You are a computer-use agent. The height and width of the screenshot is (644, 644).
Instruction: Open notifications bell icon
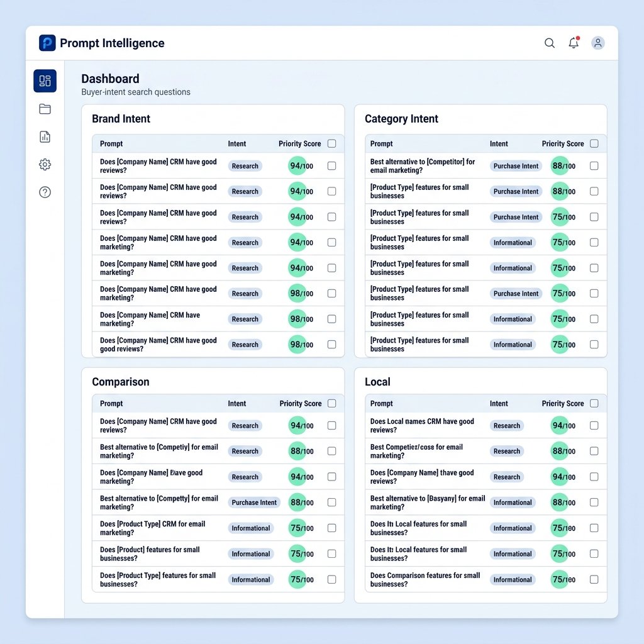click(574, 42)
